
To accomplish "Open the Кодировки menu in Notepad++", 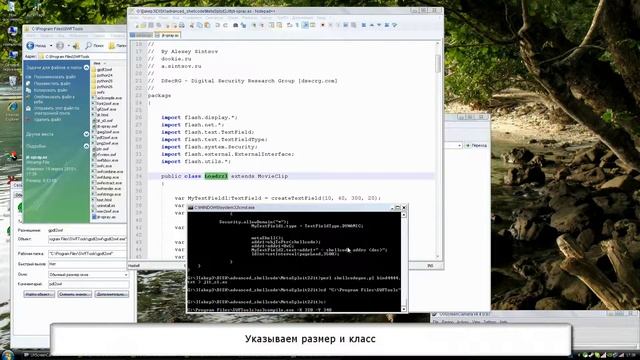I will coord(192,18).
